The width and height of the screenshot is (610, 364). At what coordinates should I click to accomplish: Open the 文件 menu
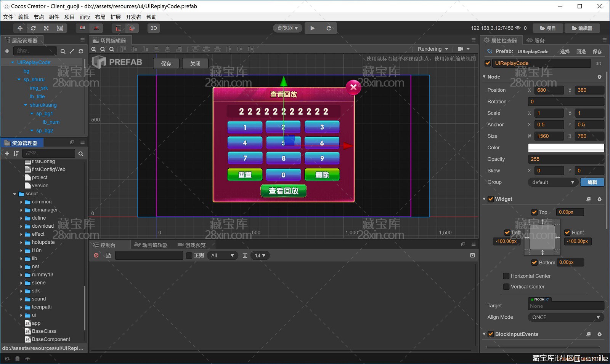click(8, 17)
